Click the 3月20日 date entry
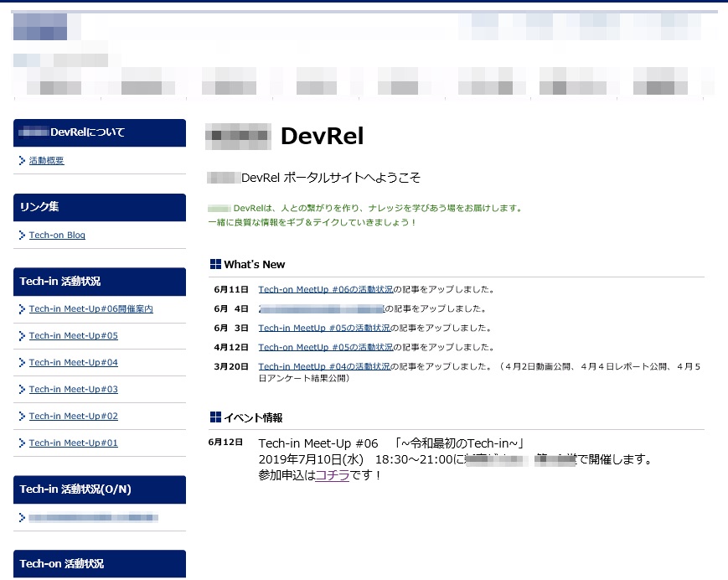 [x=231, y=366]
